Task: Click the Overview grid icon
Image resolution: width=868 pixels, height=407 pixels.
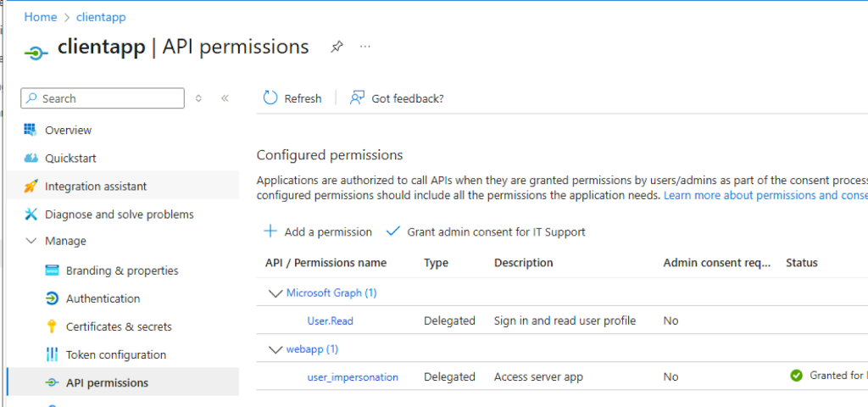Action: point(31,130)
